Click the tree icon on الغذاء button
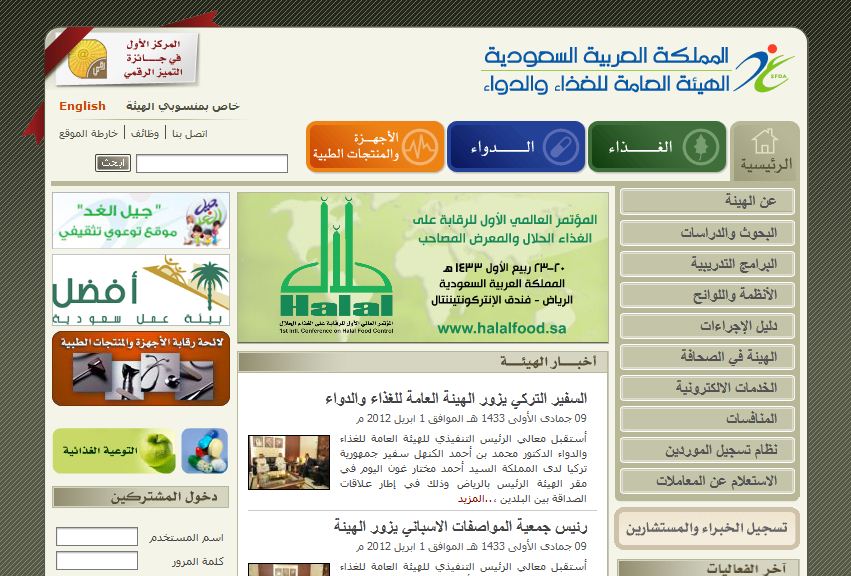The image size is (851, 576). tap(700, 147)
